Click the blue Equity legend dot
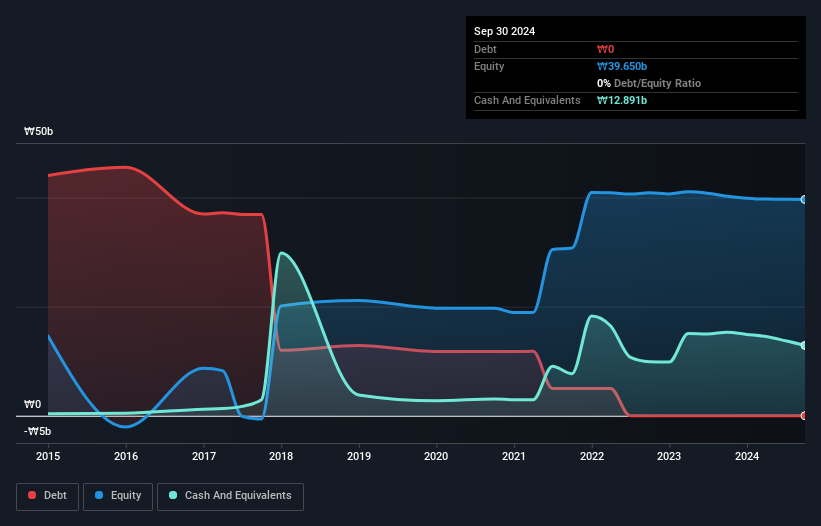 99,495
